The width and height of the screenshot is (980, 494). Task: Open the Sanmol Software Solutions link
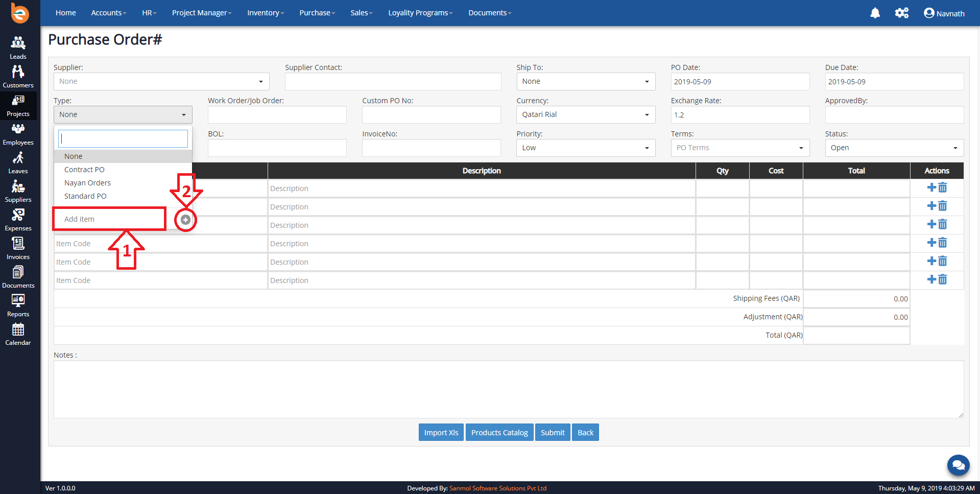(x=498, y=488)
